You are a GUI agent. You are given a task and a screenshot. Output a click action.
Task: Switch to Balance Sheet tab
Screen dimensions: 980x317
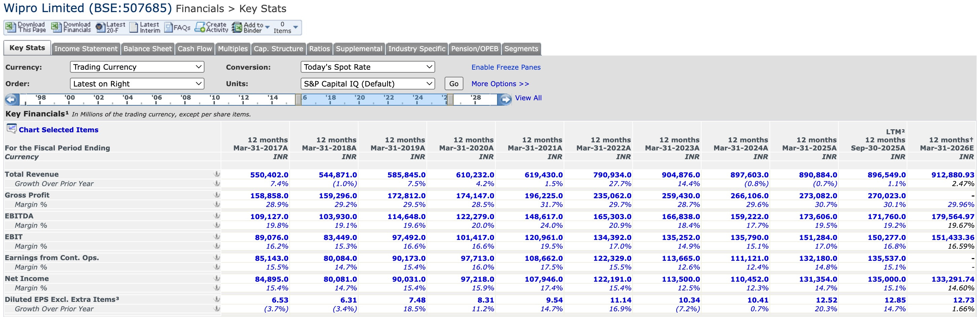[x=148, y=49]
